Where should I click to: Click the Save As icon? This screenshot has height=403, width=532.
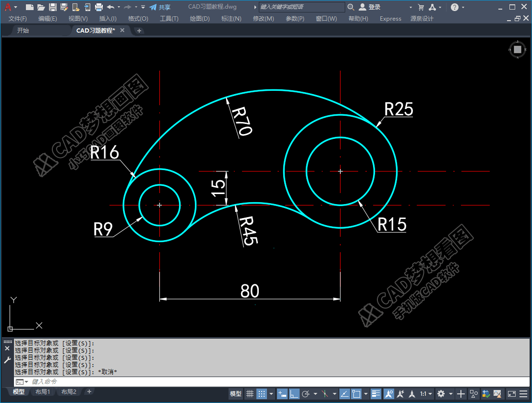pos(64,7)
